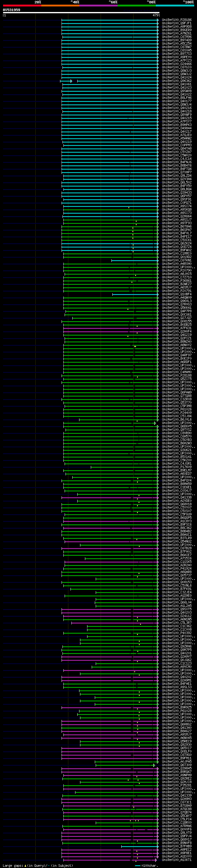Select the UniRef100_B4FAE1 label
Viewport: 197px width, 868px height.
tap(176, 684)
